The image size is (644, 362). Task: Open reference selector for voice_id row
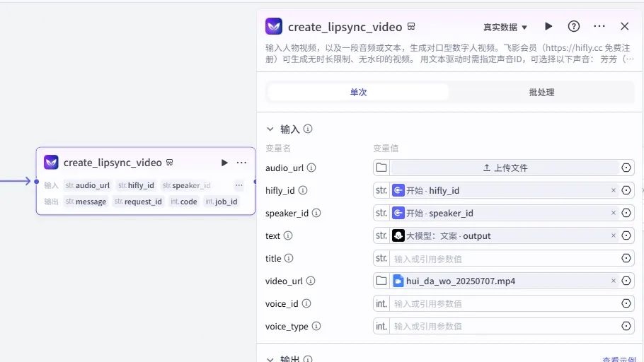click(626, 303)
